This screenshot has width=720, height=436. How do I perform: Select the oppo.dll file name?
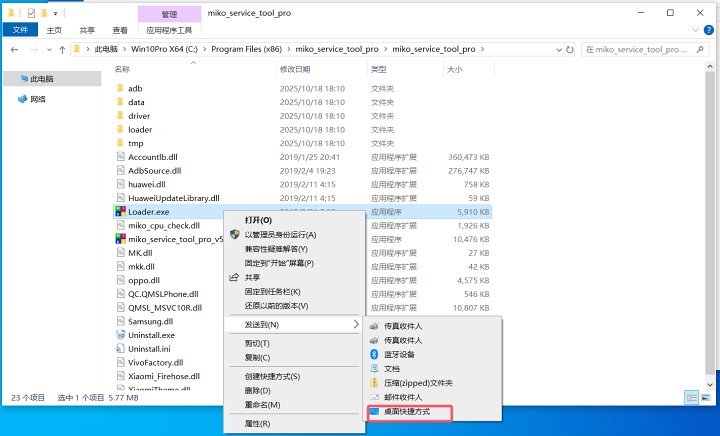144,280
